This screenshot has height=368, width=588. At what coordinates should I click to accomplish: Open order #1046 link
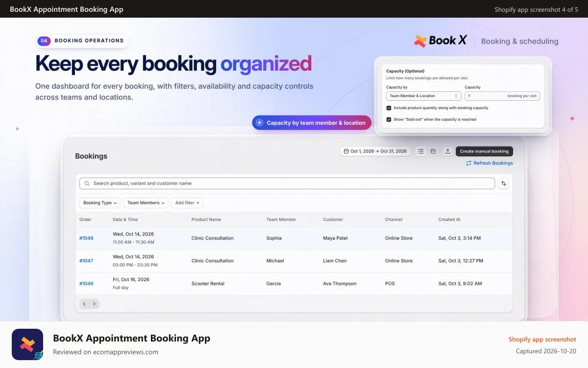pyautogui.click(x=86, y=284)
